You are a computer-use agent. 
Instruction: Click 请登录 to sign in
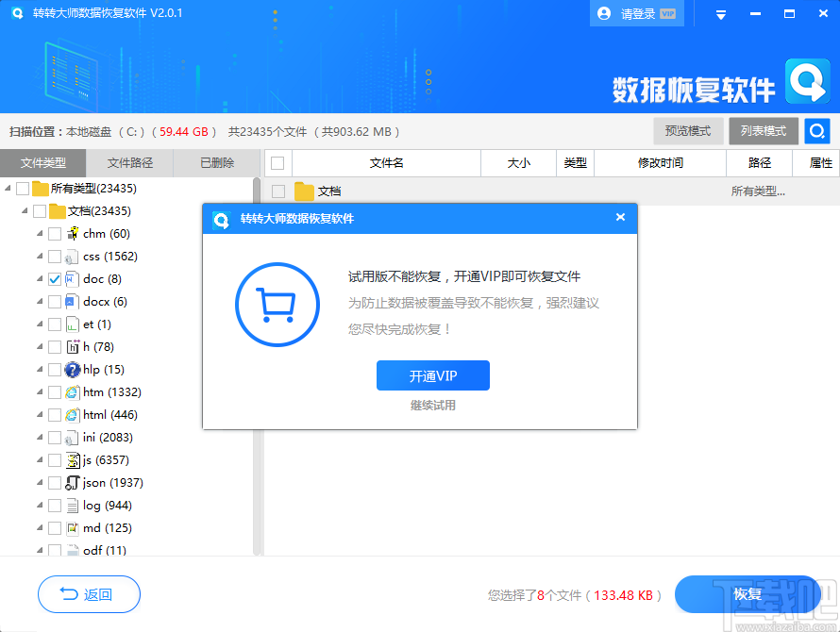coord(638,14)
